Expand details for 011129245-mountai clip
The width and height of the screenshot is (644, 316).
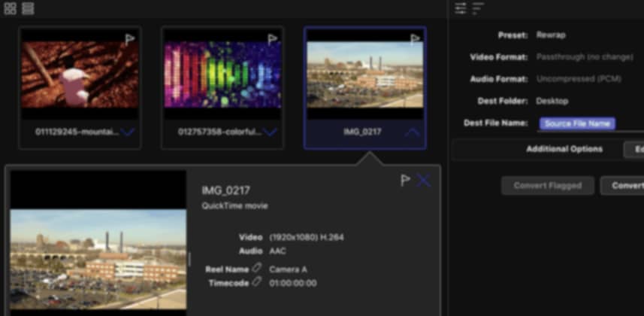coord(128,132)
